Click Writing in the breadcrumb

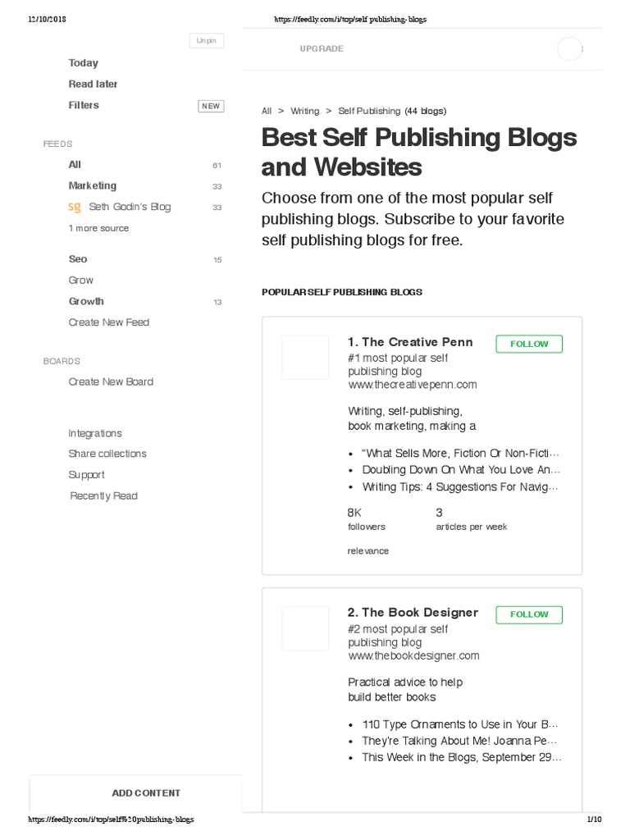pyautogui.click(x=305, y=111)
